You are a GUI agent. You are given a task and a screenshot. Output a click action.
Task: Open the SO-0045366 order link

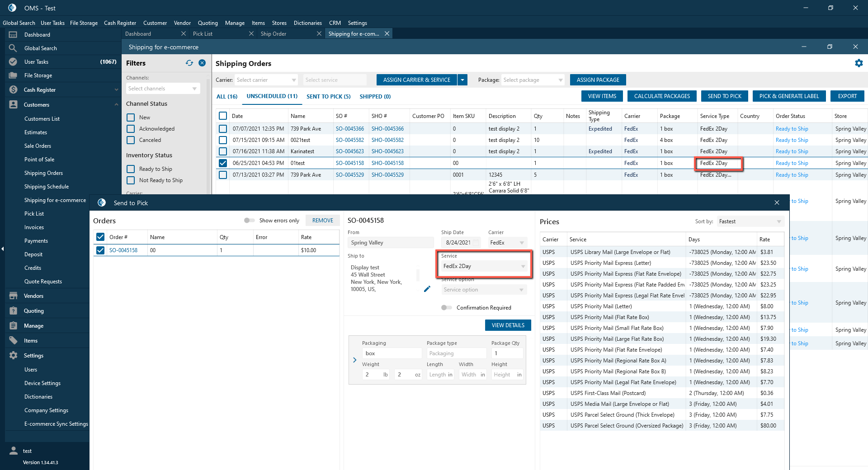[x=349, y=129]
